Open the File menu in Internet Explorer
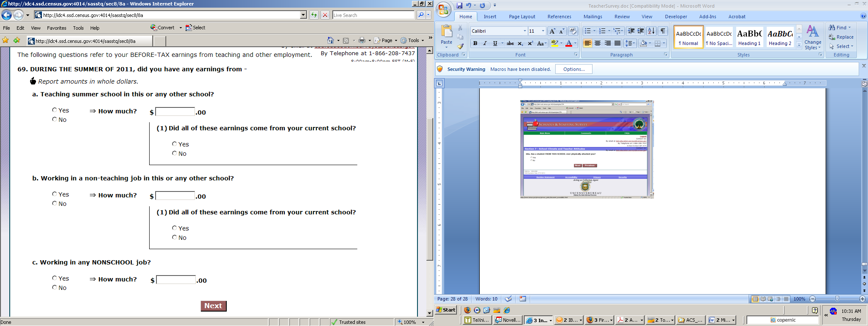This screenshot has height=326, width=868. pos(7,28)
